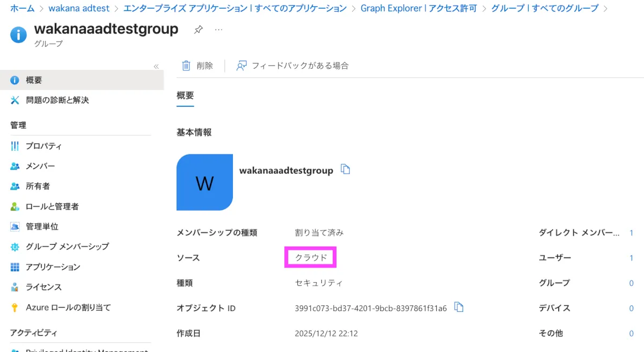Click the 管理 section header
Screen dimensions: 644x352
pos(18,125)
